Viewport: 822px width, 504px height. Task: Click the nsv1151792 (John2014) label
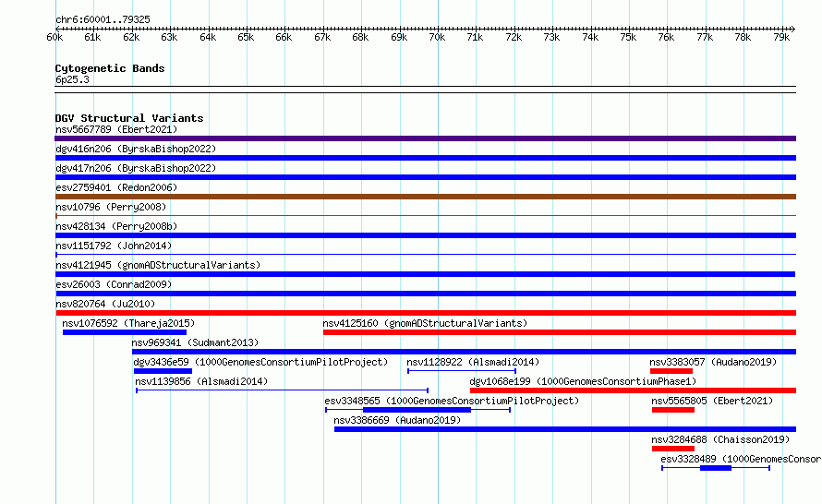tap(114, 246)
